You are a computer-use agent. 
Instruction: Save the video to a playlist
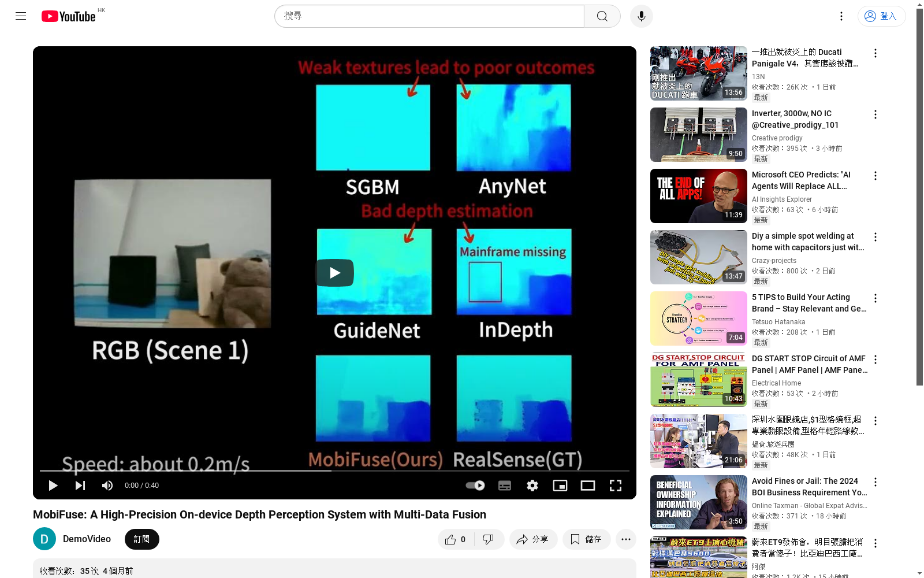[x=587, y=539]
